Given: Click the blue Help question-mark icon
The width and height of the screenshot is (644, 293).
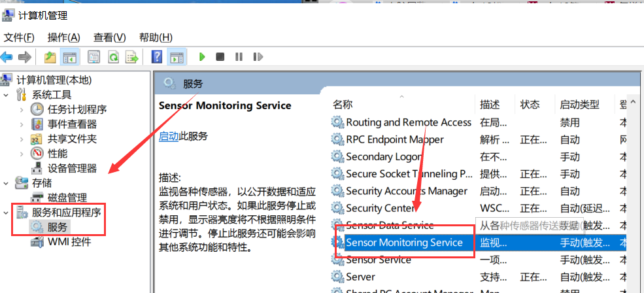Looking at the screenshot, I should pyautogui.click(x=157, y=58).
